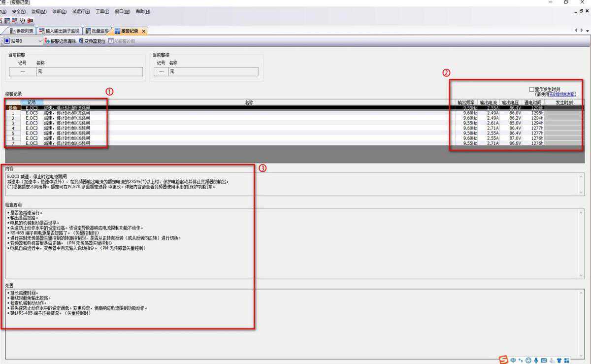Click 报警记录清除 to clear alarm history
Screen dimensions: 591x364
point(61,41)
